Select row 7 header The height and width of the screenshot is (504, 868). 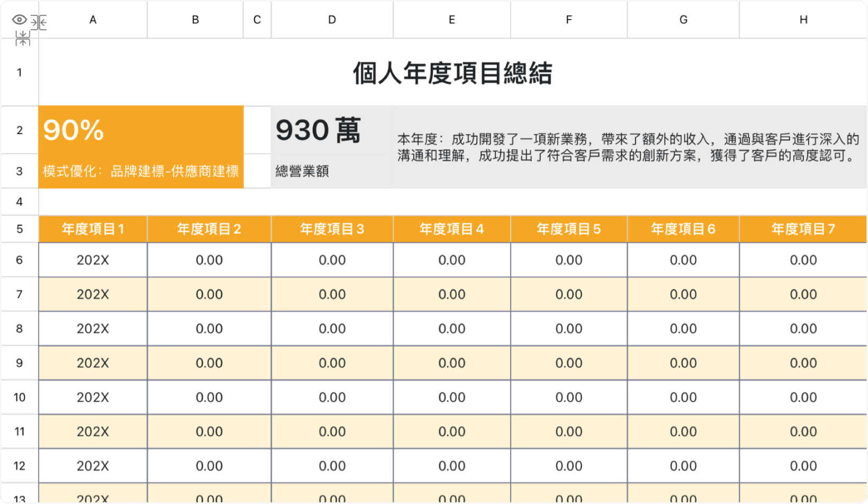pos(20,294)
